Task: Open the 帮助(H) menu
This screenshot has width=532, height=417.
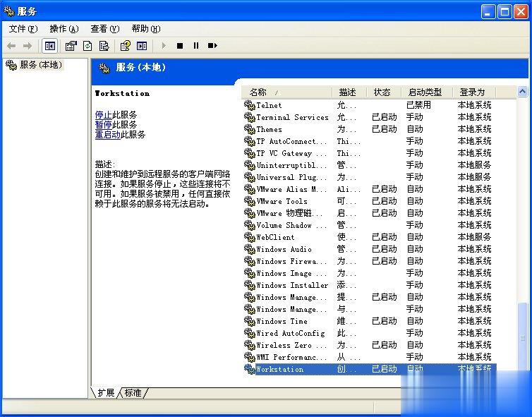Action: 146,29
